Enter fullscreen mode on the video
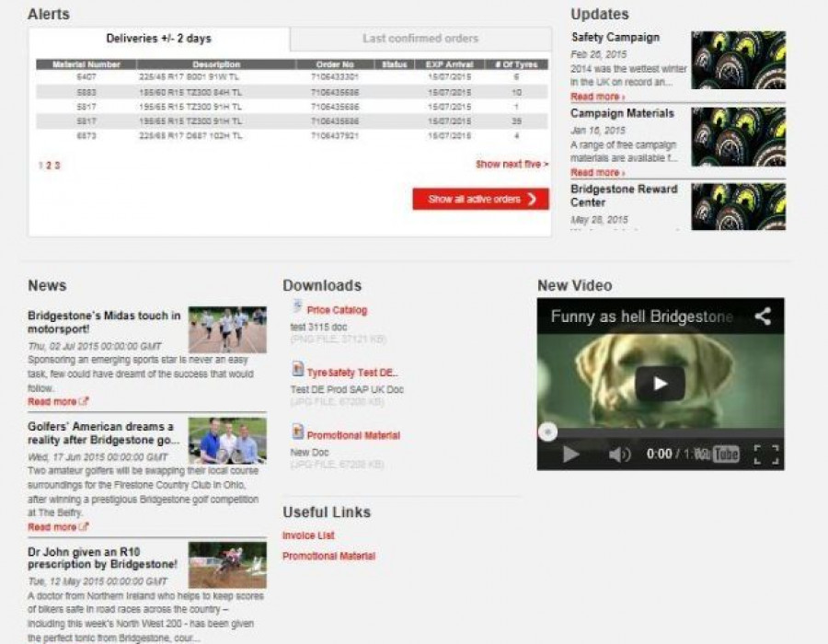This screenshot has width=828, height=644. tap(766, 454)
